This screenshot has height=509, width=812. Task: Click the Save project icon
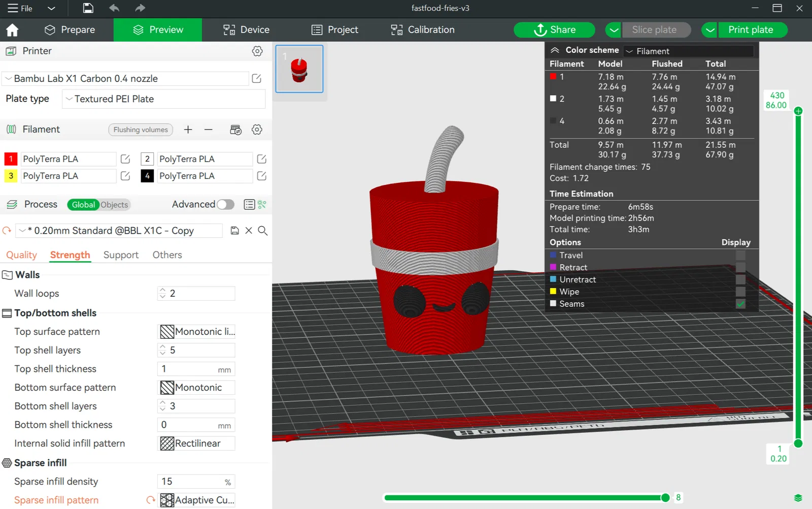coord(88,8)
